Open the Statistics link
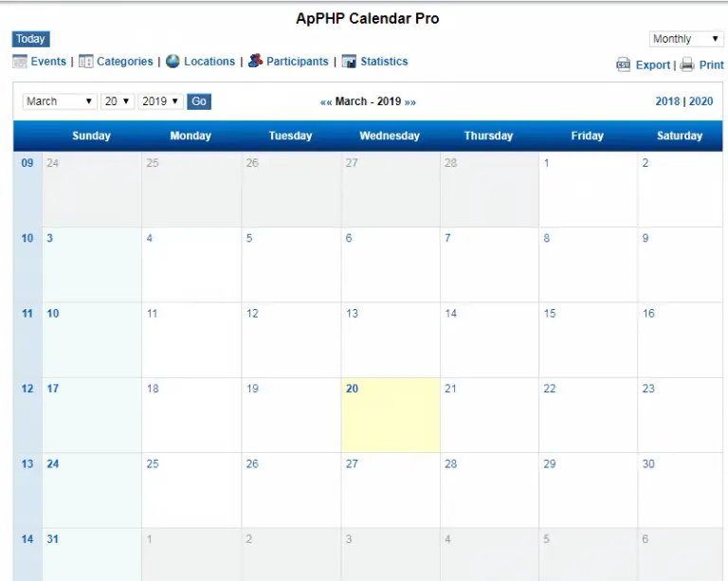The height and width of the screenshot is (581, 728). pos(384,62)
